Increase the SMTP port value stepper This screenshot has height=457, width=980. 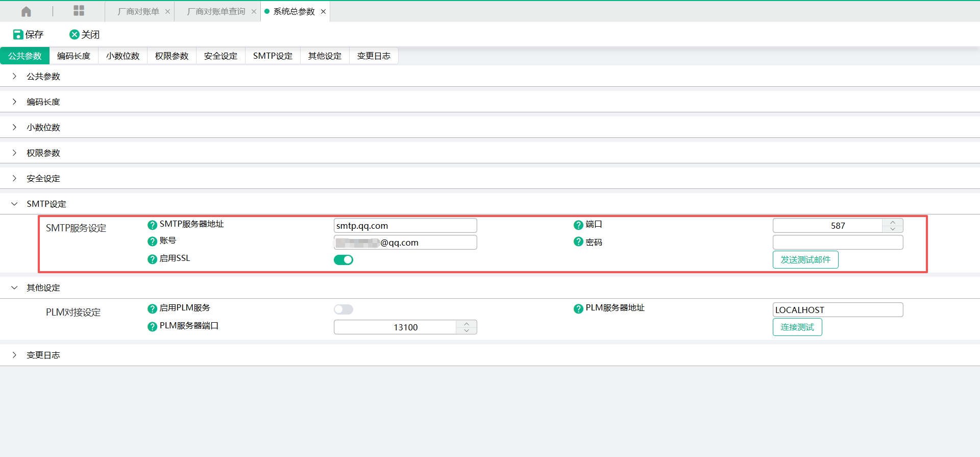(893, 222)
